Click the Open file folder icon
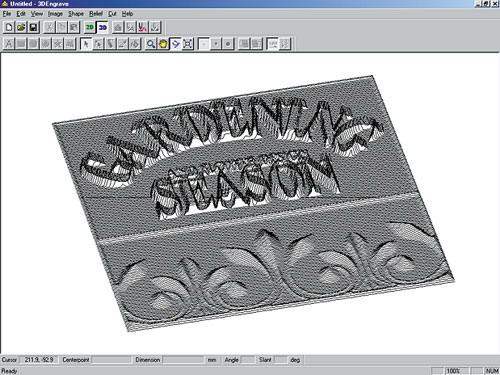Screen dimensions: 500x375 [x=21, y=27]
